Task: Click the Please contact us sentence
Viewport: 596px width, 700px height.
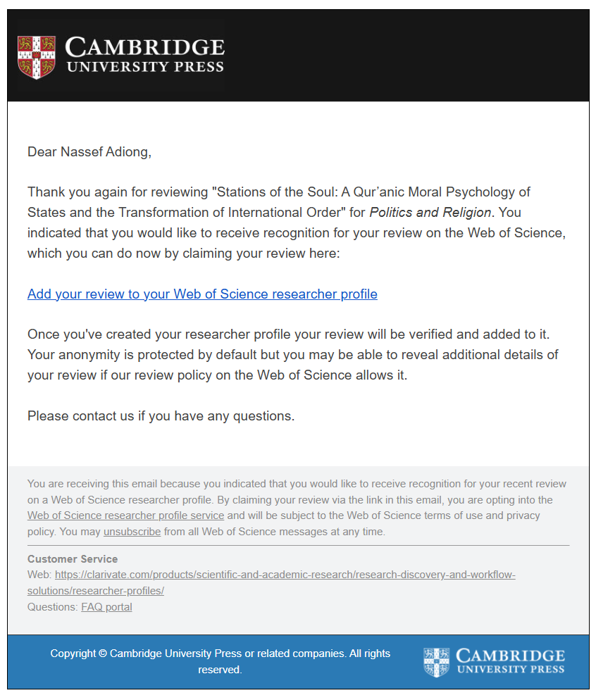Action: pyautogui.click(x=161, y=415)
